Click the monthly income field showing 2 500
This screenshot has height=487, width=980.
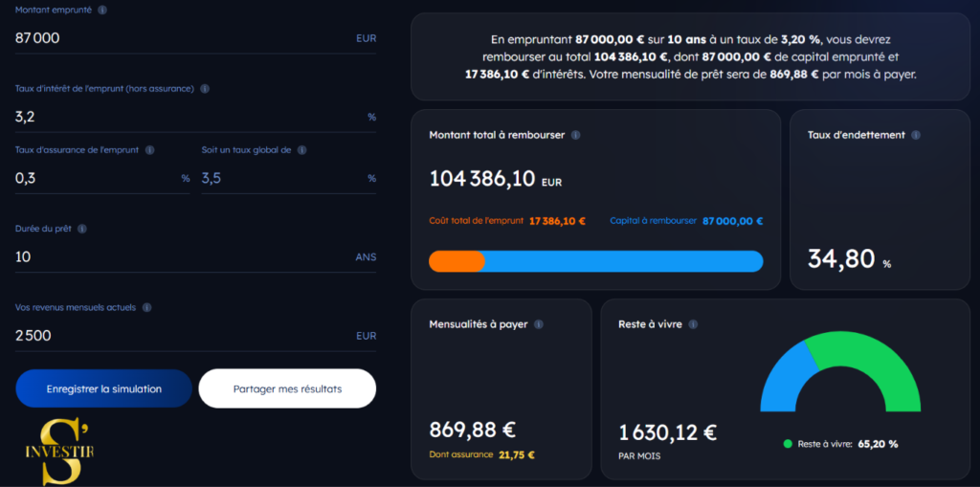[x=195, y=336]
